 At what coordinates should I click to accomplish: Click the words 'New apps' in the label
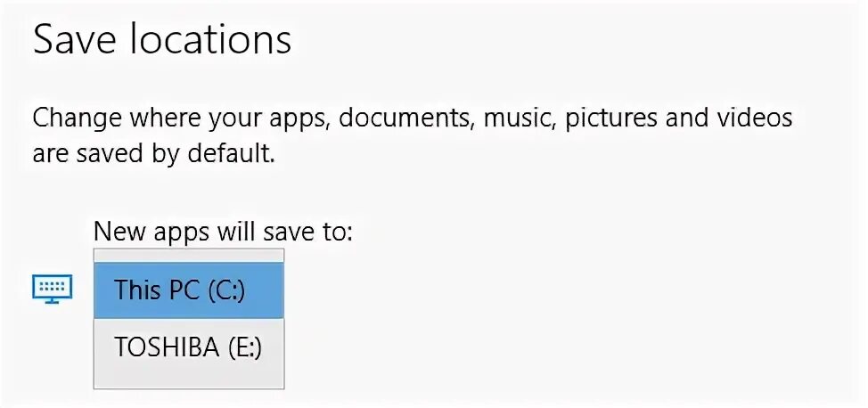(150, 232)
